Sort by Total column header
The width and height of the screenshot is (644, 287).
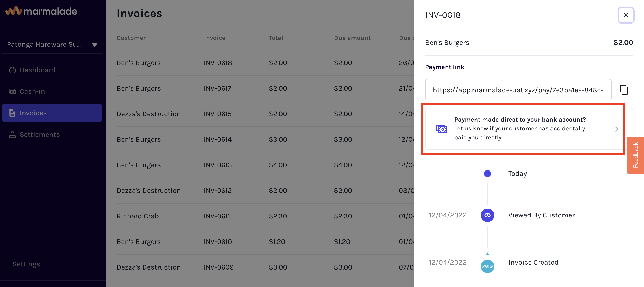point(276,38)
